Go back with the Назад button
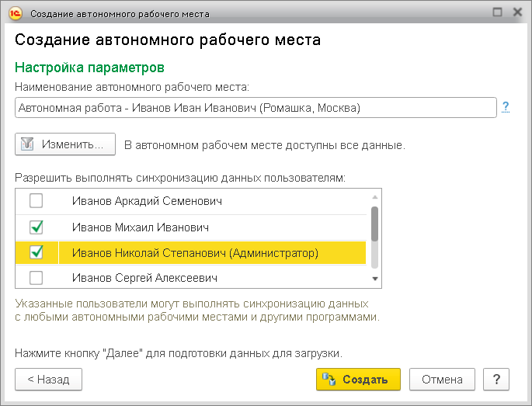Image resolution: width=532 pixels, height=406 pixels. [x=48, y=380]
